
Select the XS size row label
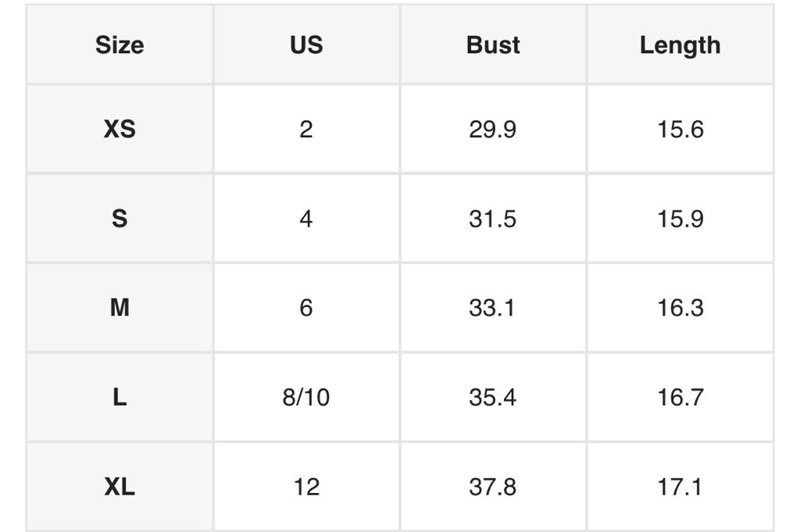click(x=120, y=129)
